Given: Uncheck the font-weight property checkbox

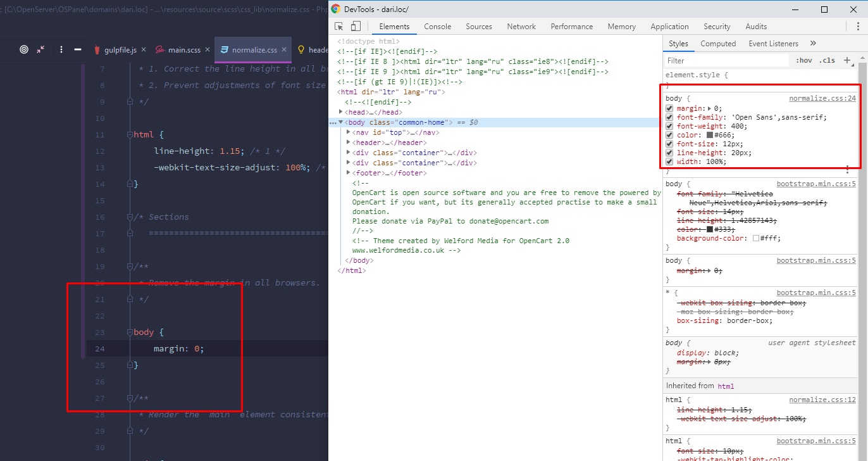Looking at the screenshot, I should (669, 126).
